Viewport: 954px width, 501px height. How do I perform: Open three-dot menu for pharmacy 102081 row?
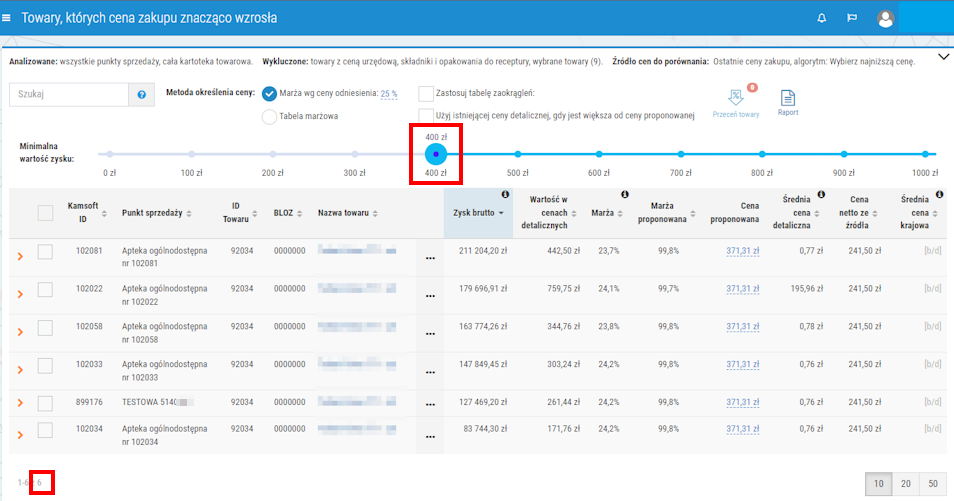(x=430, y=258)
